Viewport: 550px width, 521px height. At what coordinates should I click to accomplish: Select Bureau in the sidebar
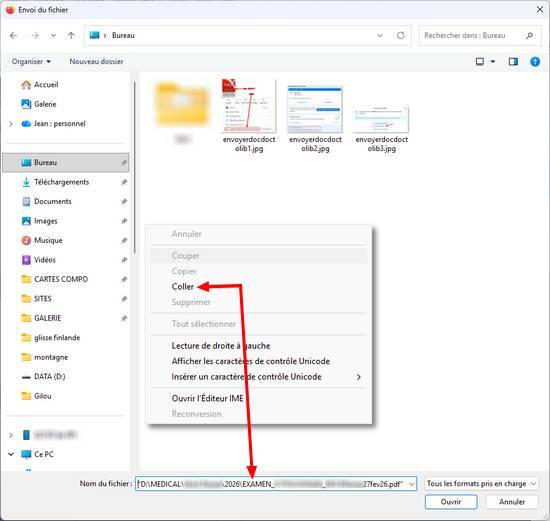pyautogui.click(x=66, y=163)
